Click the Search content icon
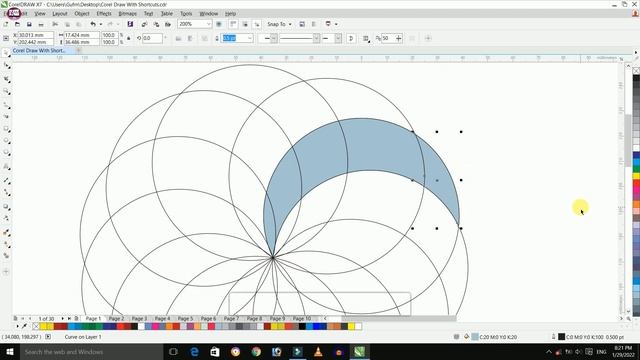Screen dimensions: 640x360 [130, 24]
